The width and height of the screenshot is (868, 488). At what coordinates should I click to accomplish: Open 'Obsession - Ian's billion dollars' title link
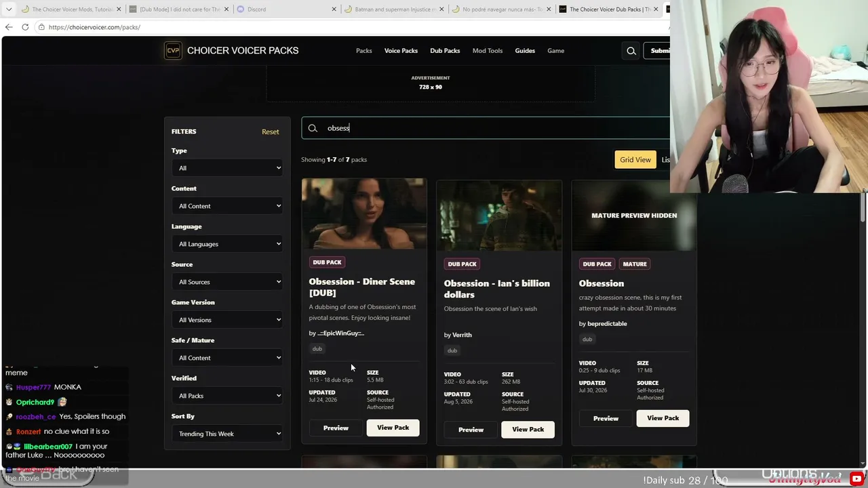pyautogui.click(x=497, y=289)
